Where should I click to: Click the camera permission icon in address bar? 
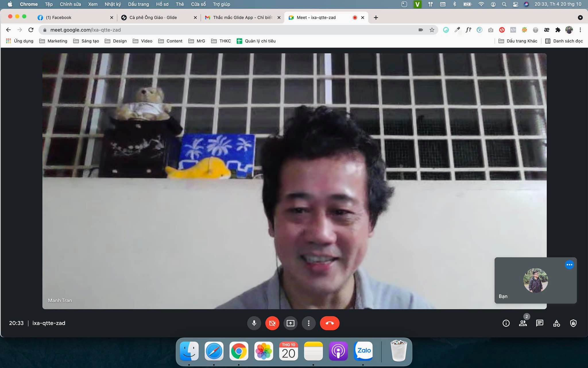click(x=421, y=30)
